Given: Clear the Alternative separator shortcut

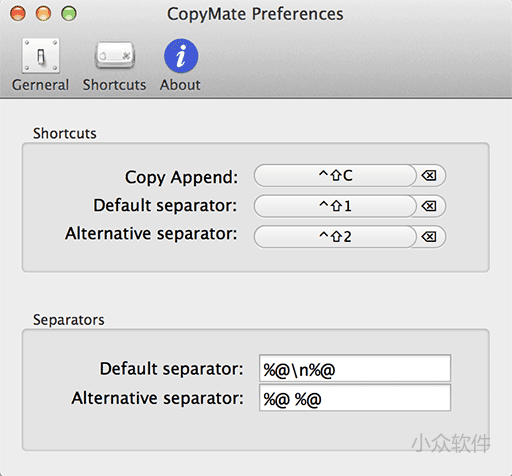Looking at the screenshot, I should pyautogui.click(x=429, y=237).
